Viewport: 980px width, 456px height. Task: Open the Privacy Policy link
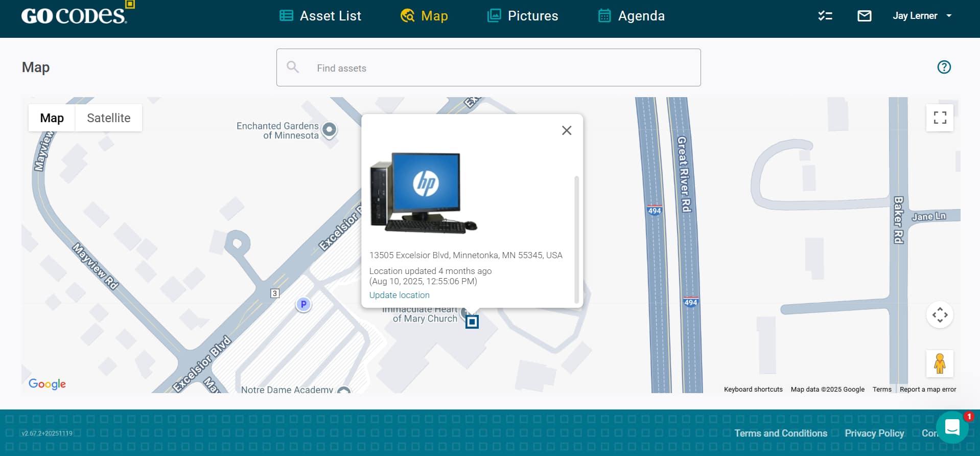tap(874, 433)
